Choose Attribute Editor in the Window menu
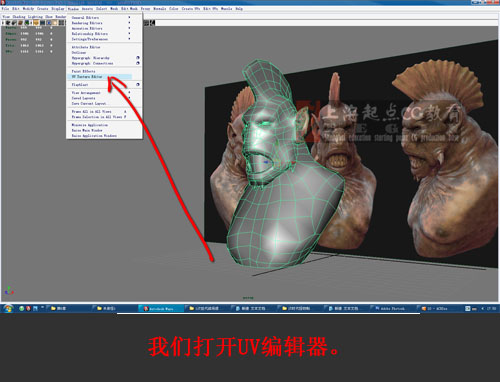 (86, 47)
